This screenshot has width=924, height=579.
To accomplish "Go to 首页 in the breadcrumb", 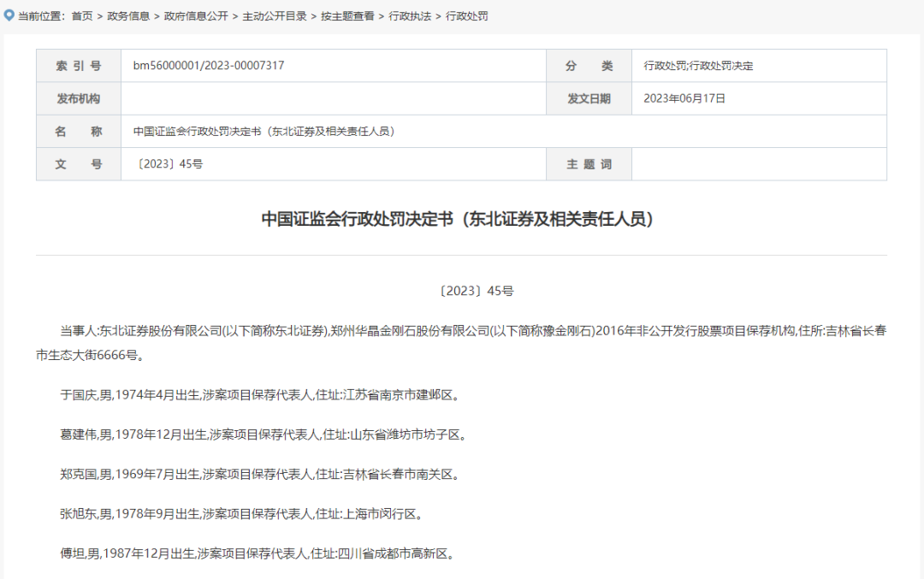I will [82, 16].
